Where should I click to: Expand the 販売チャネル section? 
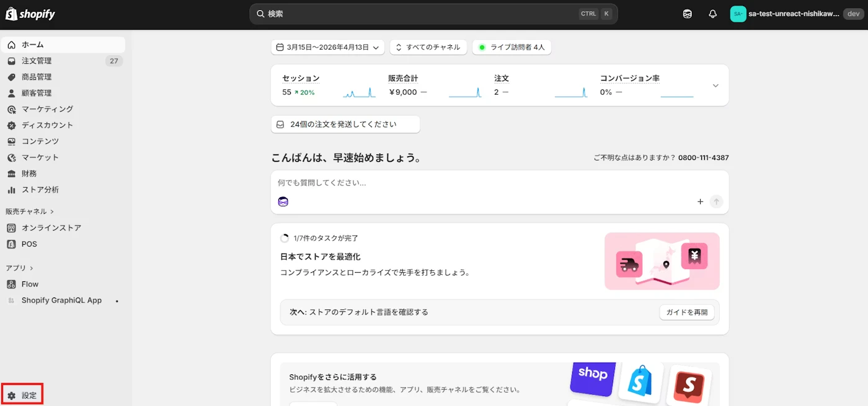click(30, 211)
